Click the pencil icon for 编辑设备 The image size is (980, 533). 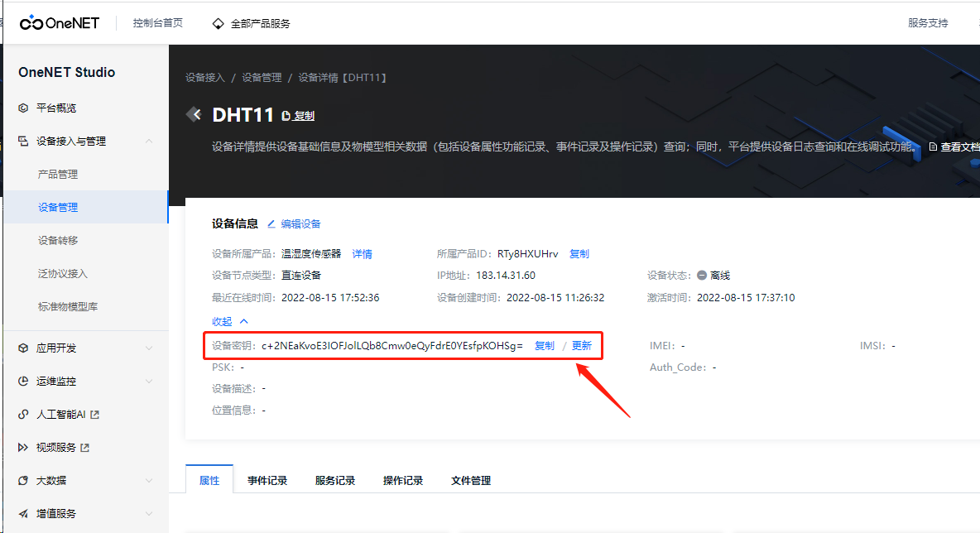point(271,223)
